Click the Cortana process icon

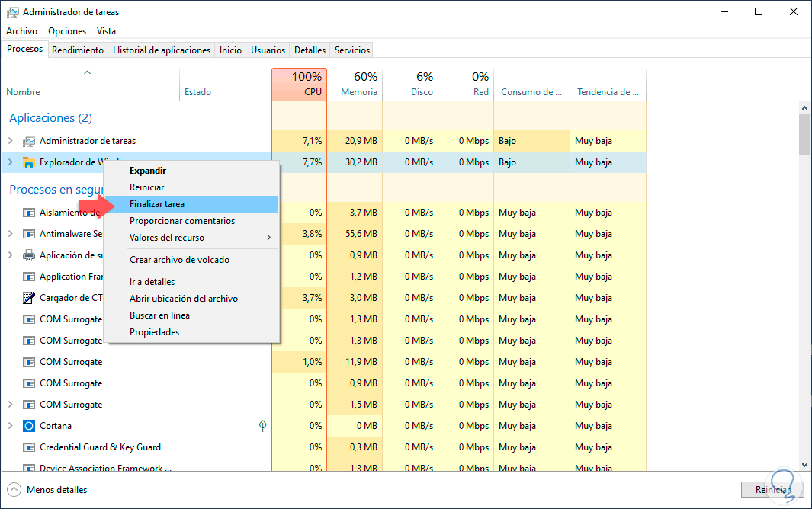[29, 426]
